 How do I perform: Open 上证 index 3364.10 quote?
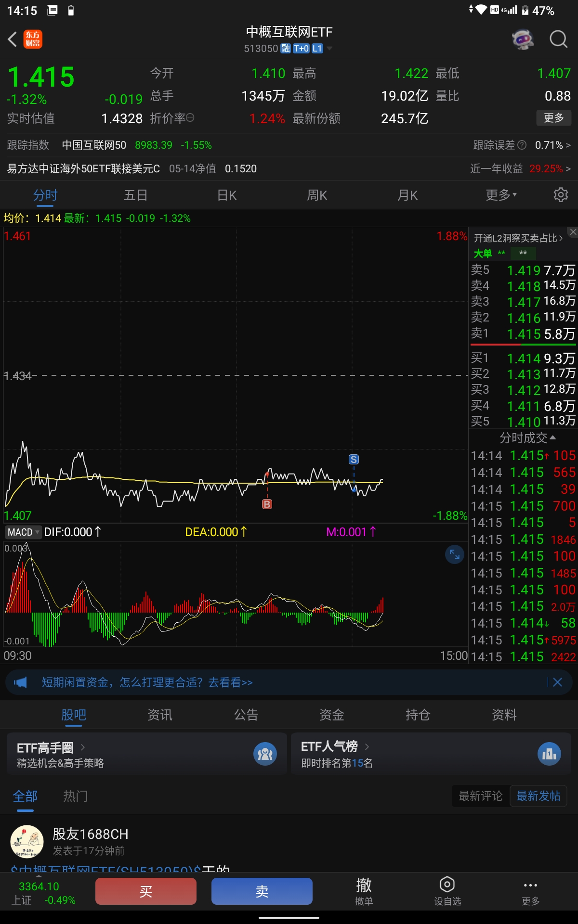tap(43, 893)
